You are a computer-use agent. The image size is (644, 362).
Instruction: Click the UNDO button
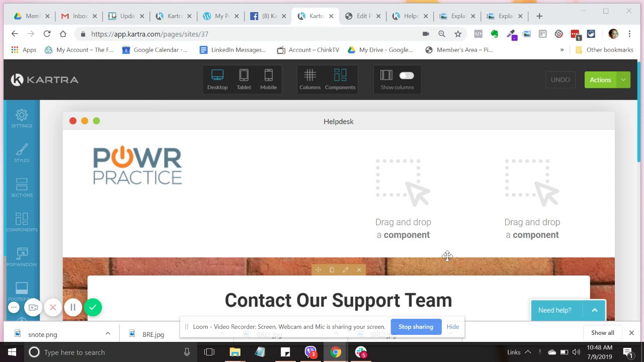coord(560,80)
